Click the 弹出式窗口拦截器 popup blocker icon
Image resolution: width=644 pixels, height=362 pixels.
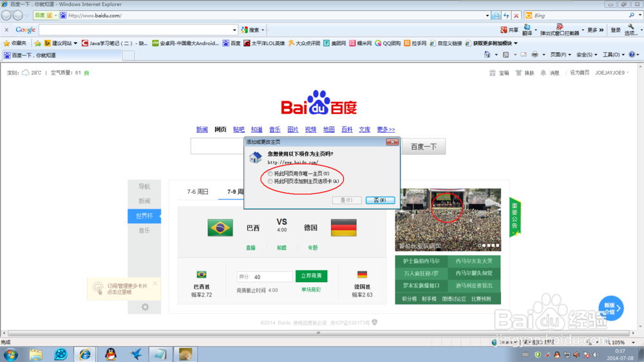coord(560,26)
